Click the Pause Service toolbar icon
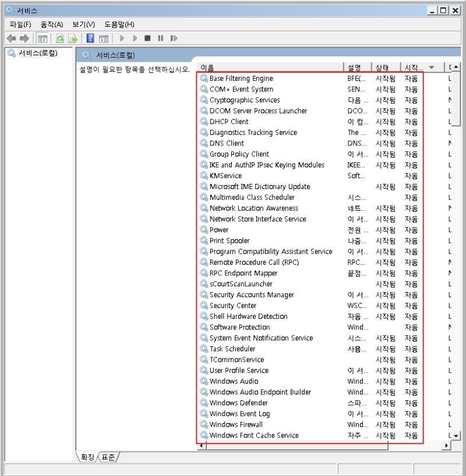 tap(161, 38)
